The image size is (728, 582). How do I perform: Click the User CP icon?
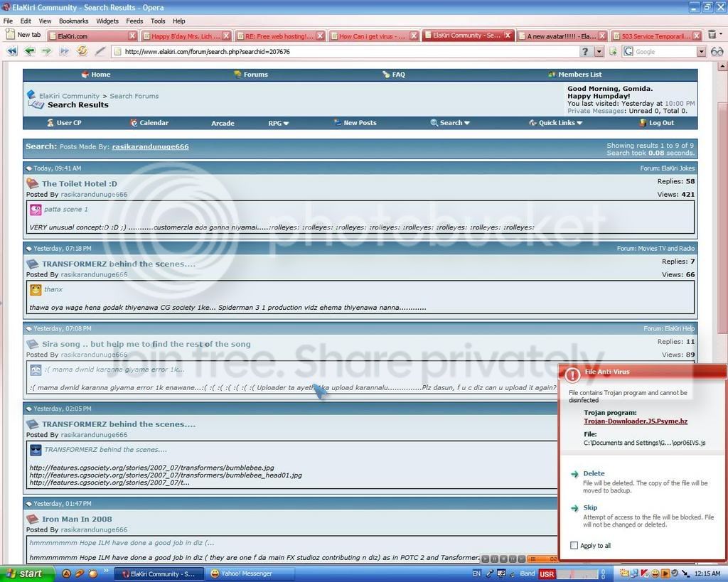50,123
